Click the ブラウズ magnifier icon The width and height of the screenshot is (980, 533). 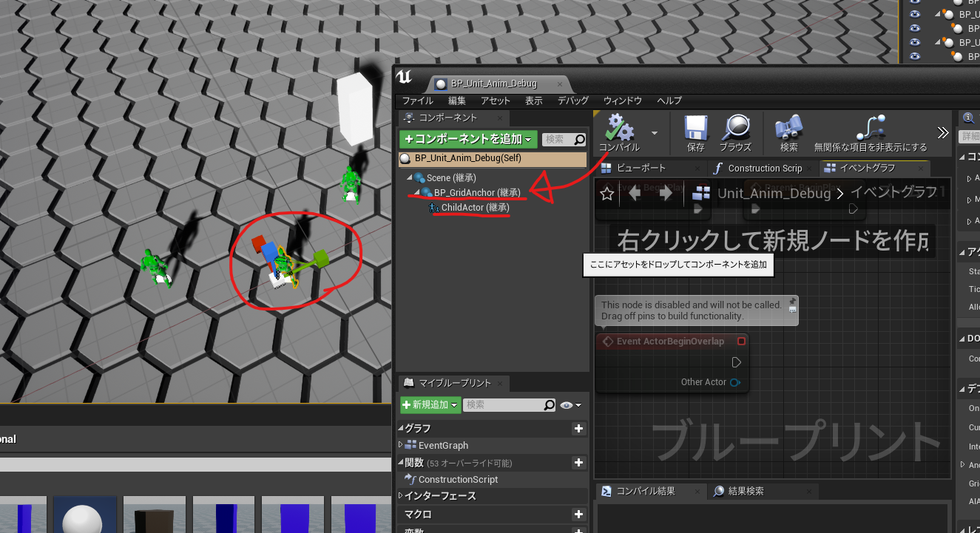[735, 128]
